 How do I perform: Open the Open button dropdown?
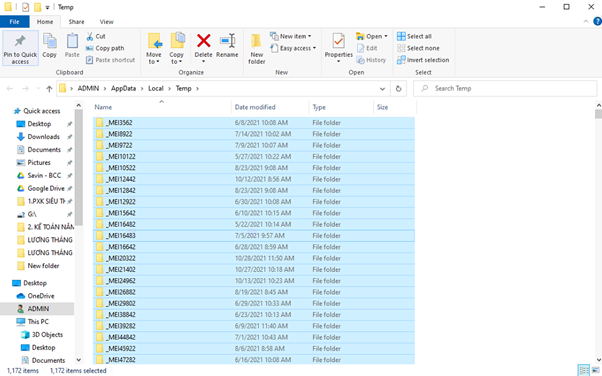386,36
